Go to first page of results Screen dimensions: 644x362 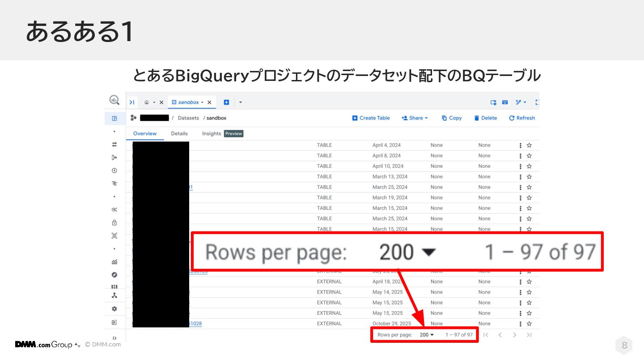click(x=486, y=335)
